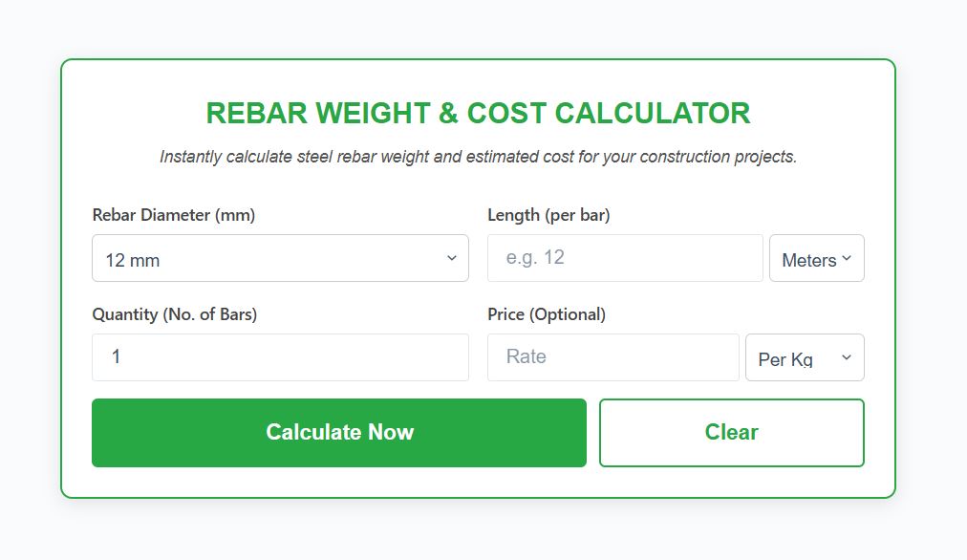This screenshot has height=560, width=967.
Task: Click the Length per bar input field
Action: pyautogui.click(x=624, y=258)
